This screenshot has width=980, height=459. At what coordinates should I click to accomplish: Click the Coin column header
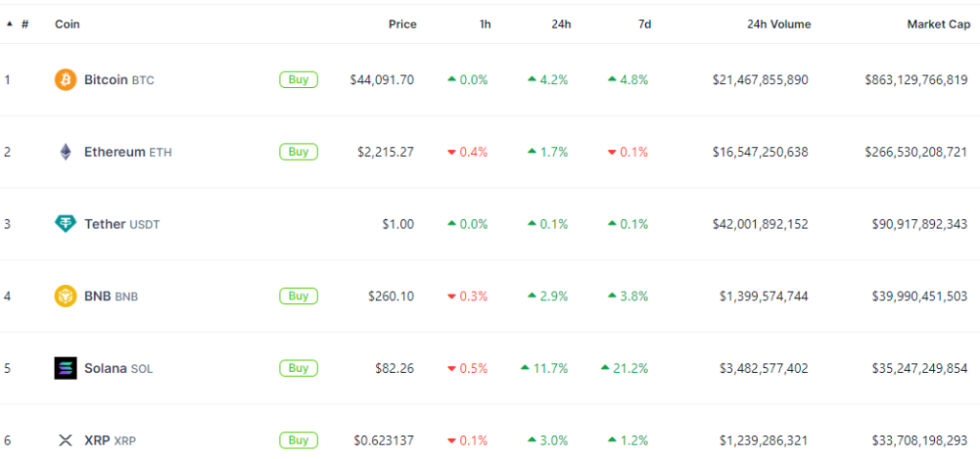pos(67,24)
